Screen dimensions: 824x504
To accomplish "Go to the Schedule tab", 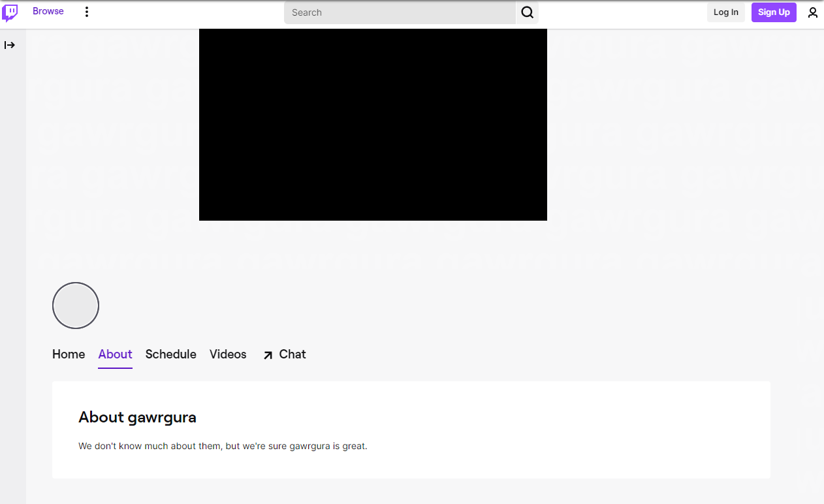I will point(171,354).
